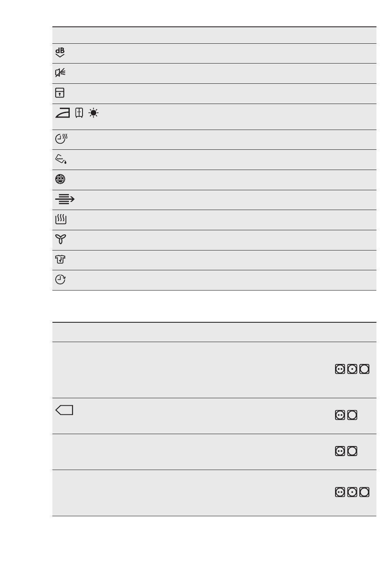This screenshot has width=392, height=567.
Task: Click the heat waves in tray icon
Action: point(61,220)
